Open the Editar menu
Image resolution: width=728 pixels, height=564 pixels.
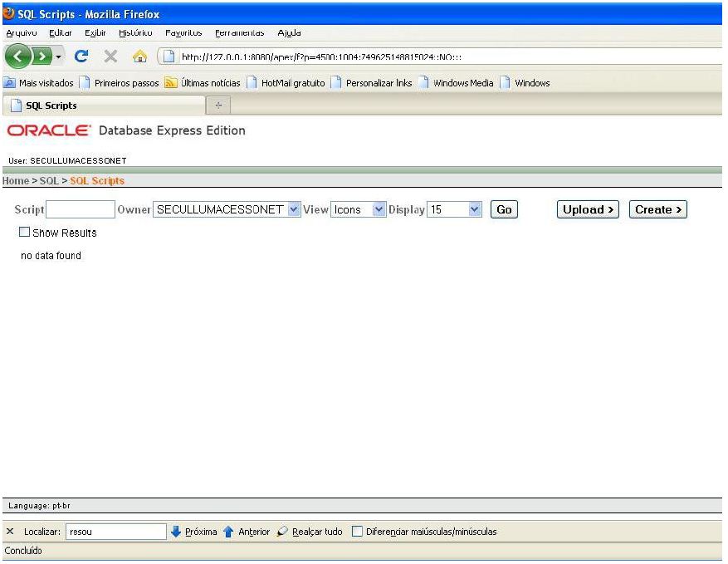pyautogui.click(x=61, y=32)
